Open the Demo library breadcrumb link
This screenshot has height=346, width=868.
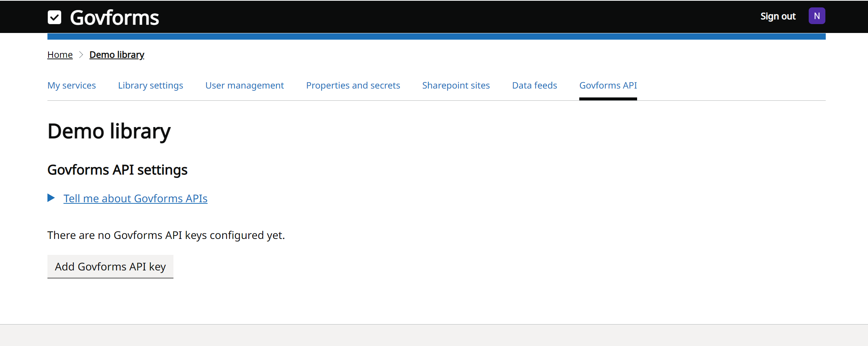point(117,55)
